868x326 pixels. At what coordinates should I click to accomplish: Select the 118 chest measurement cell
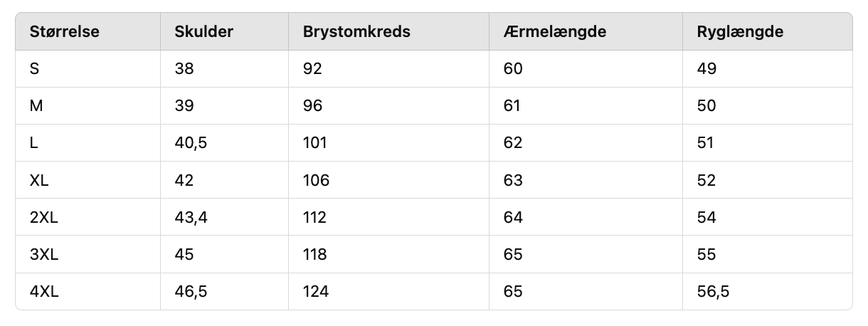pos(315,254)
